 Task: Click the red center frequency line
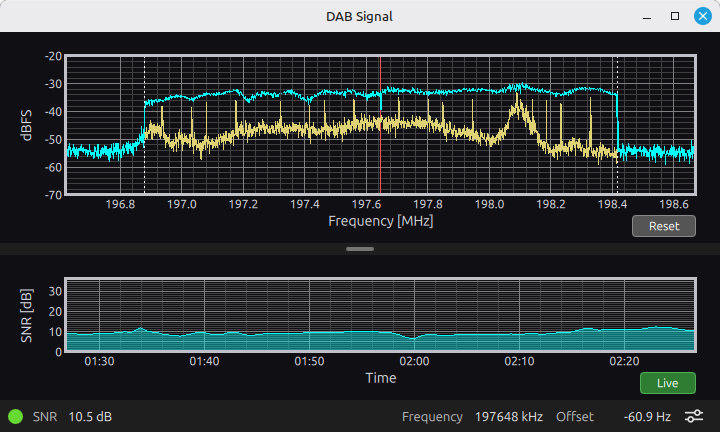pyautogui.click(x=380, y=125)
